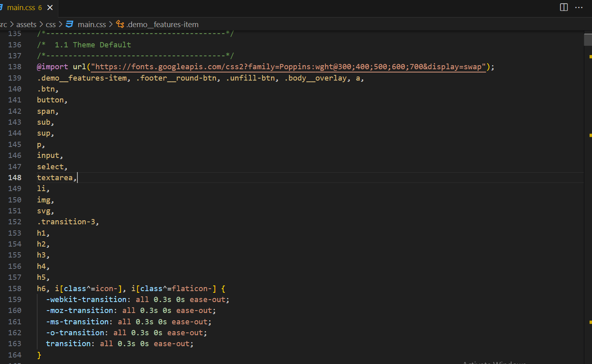Select main.css in the breadcrumb path
592x364 pixels.
(x=92, y=25)
